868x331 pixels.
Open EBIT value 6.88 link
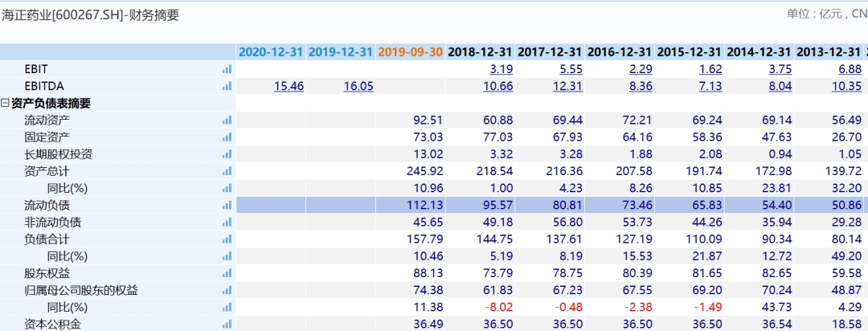(x=850, y=69)
